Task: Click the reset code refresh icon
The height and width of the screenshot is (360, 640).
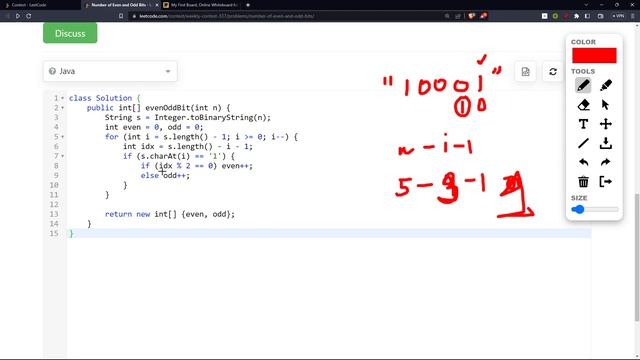Action: (553, 71)
